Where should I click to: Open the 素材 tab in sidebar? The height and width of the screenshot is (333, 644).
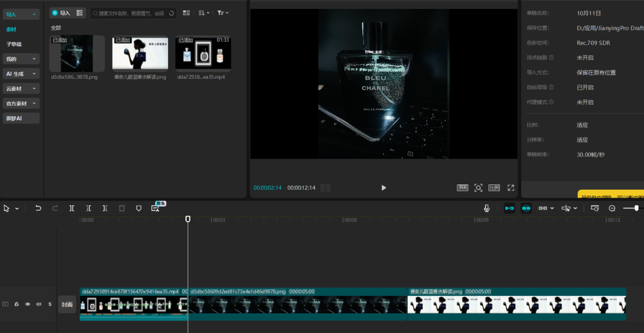coord(11,29)
